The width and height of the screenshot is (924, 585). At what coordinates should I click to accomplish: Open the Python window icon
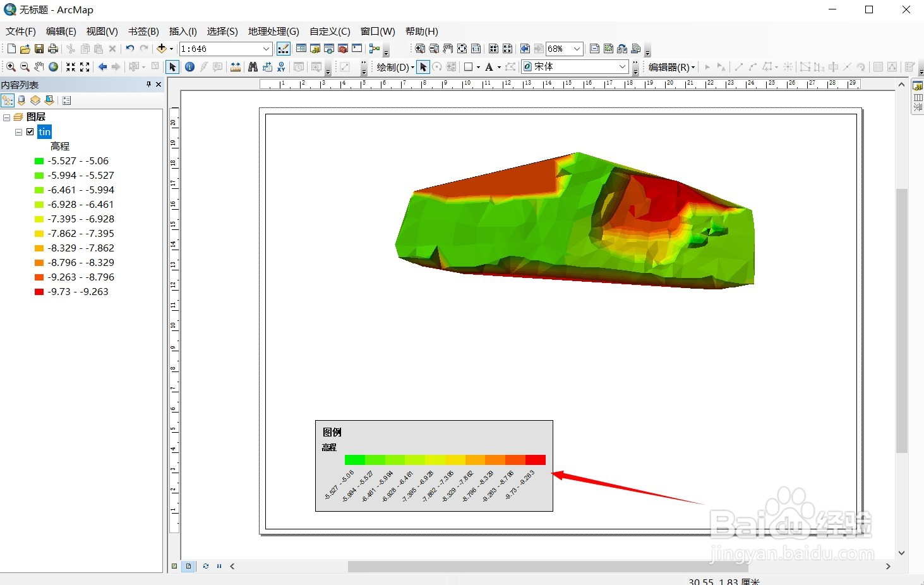(x=357, y=49)
